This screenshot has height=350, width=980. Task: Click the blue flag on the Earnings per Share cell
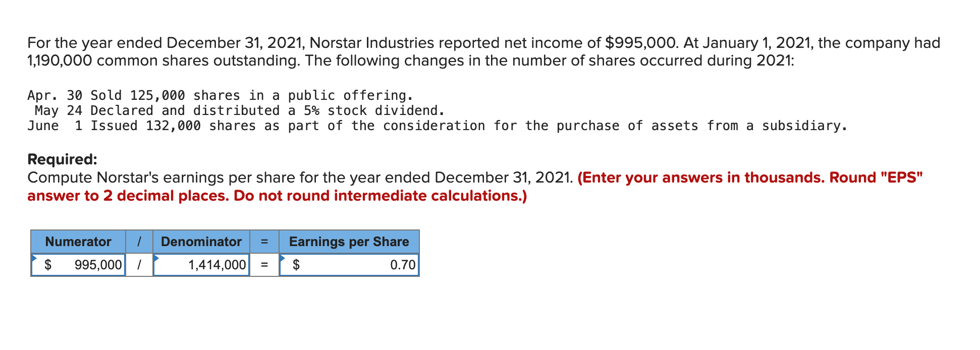click(x=283, y=257)
